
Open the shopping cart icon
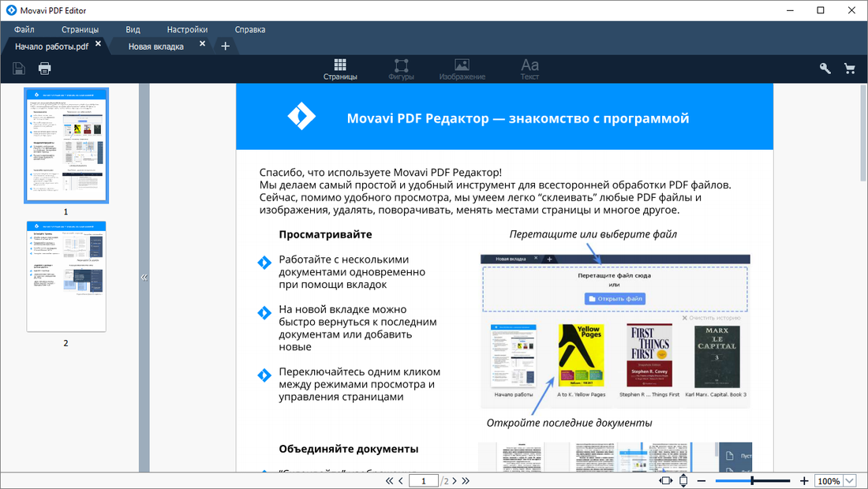click(850, 69)
